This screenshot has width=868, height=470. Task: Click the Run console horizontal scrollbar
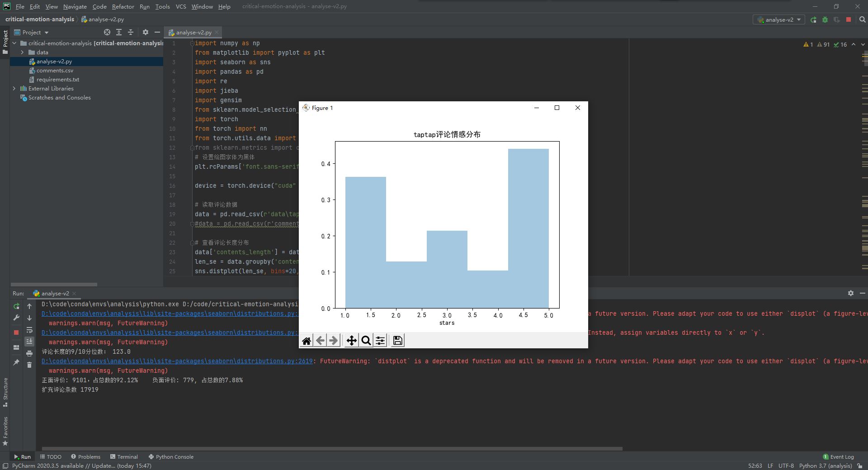tap(332, 449)
